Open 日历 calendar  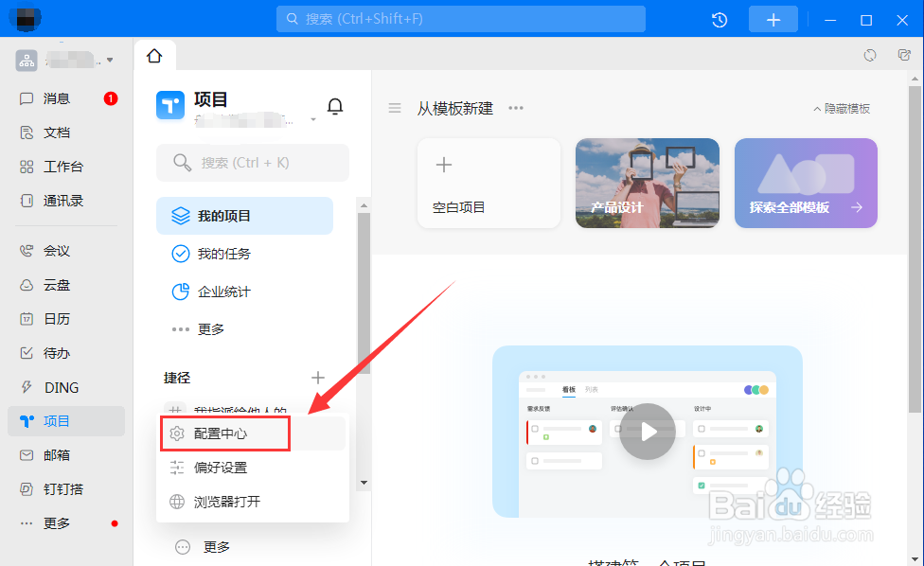[x=66, y=319]
